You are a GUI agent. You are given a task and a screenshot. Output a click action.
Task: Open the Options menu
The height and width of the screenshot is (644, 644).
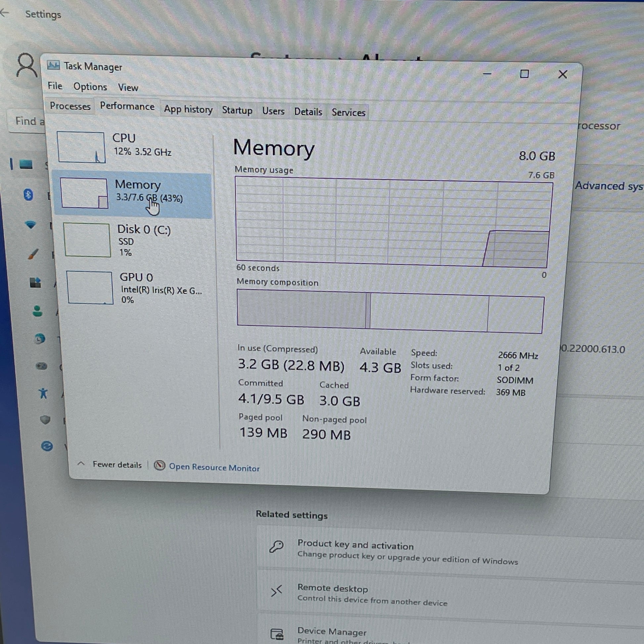[90, 87]
